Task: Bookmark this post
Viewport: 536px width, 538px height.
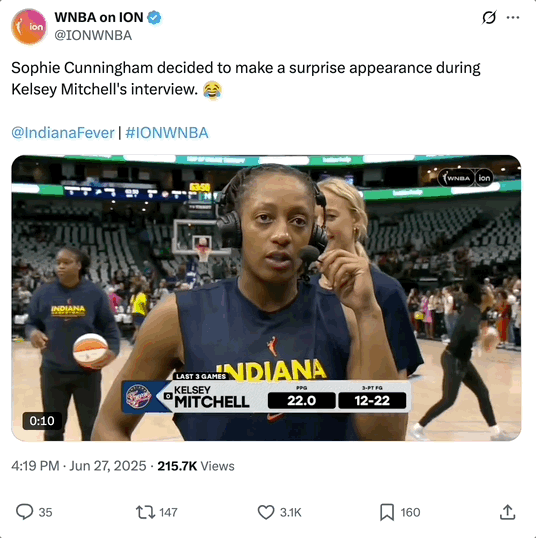Action: 387,512
